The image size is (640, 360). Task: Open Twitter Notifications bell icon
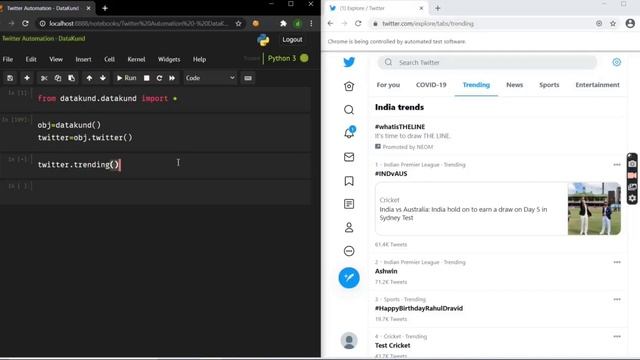349,133
